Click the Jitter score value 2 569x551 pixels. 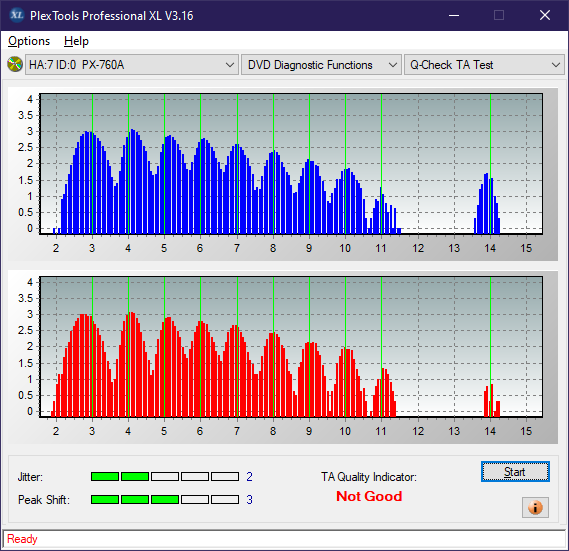249,476
